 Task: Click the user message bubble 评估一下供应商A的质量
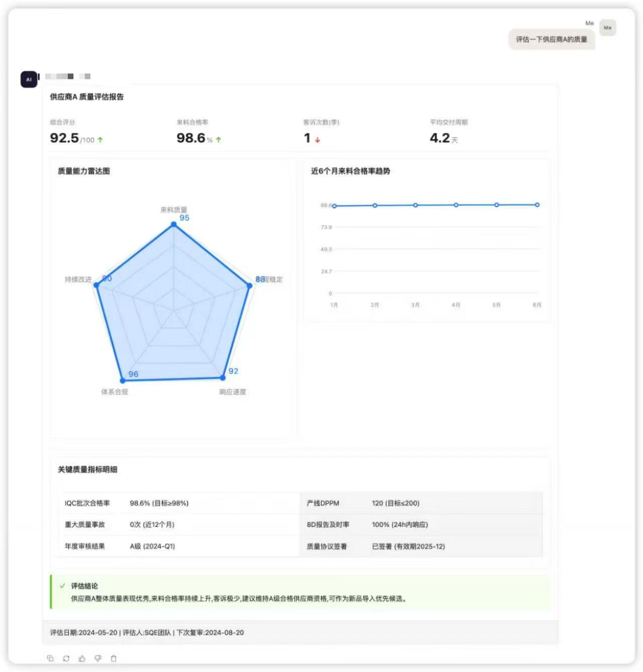click(552, 39)
